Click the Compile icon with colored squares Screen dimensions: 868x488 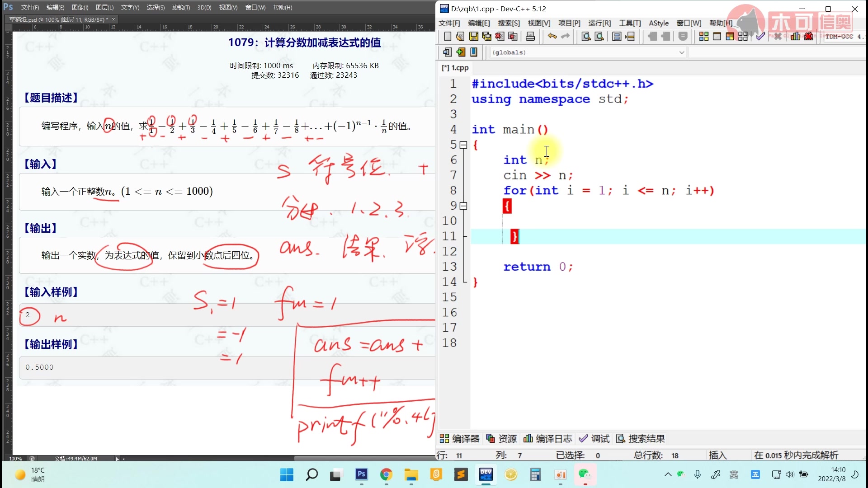click(703, 37)
